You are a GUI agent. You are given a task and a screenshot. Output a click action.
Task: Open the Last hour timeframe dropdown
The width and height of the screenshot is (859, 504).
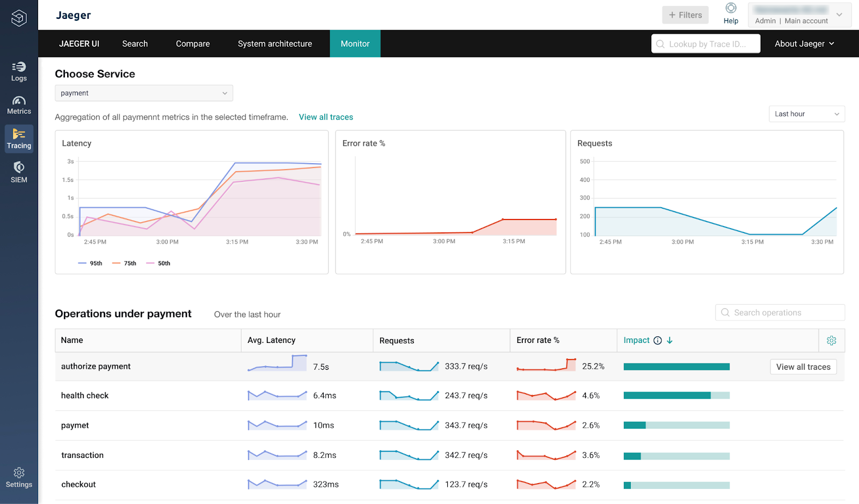point(806,114)
